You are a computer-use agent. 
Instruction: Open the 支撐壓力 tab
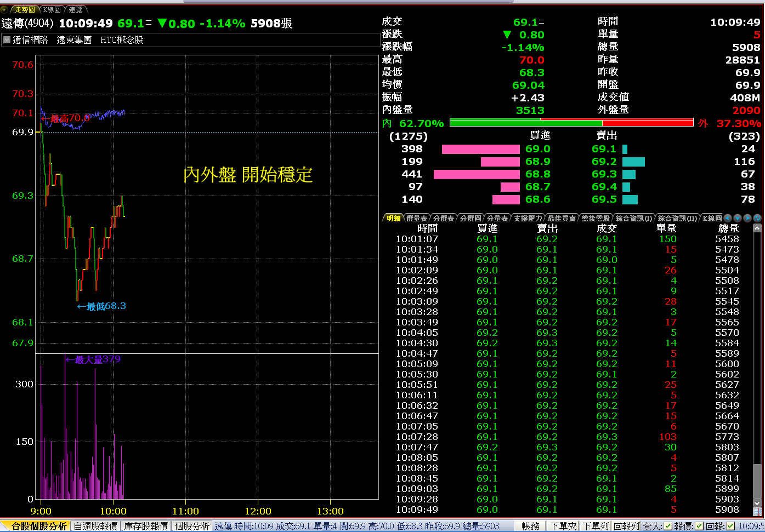pos(528,218)
